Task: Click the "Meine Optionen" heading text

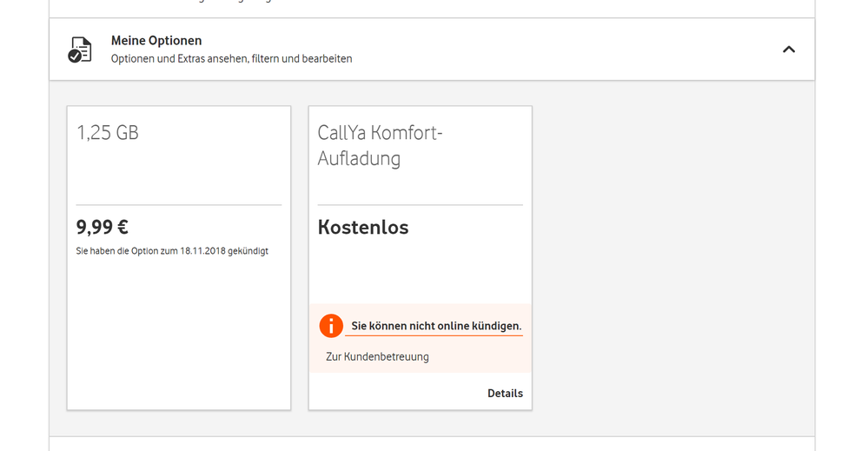Action: pyautogui.click(x=156, y=41)
